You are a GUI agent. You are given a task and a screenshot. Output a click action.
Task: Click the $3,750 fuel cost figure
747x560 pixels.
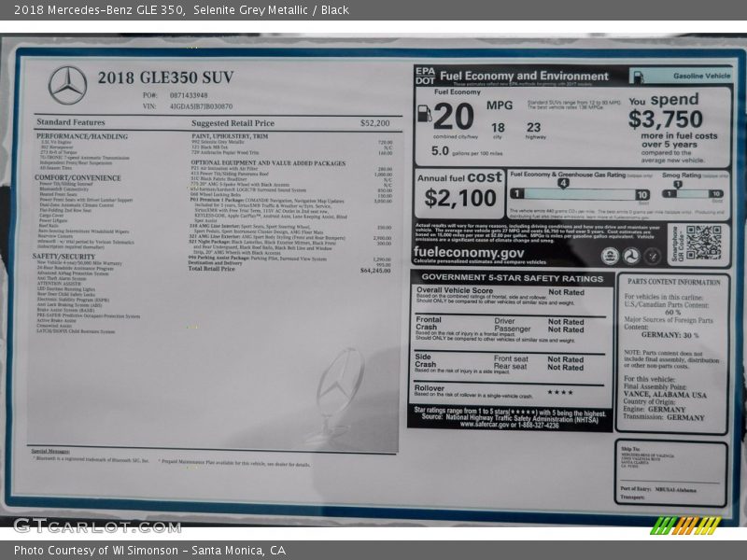(x=666, y=119)
